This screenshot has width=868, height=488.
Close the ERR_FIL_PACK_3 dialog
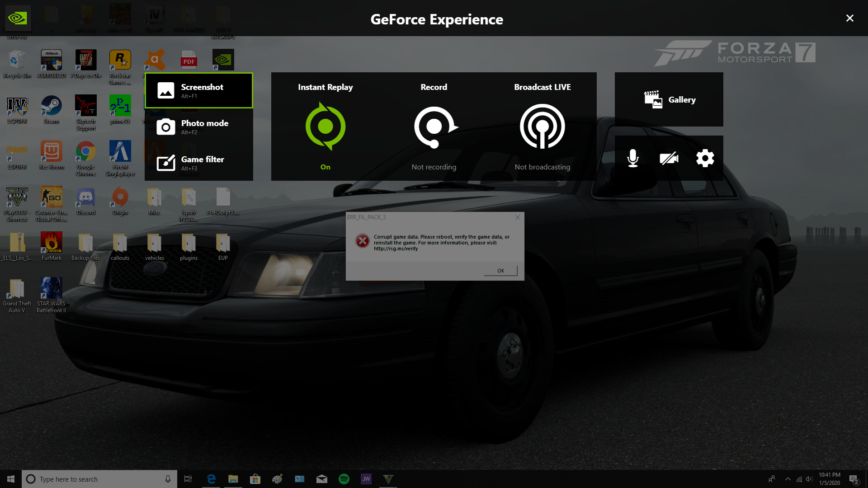[518, 217]
